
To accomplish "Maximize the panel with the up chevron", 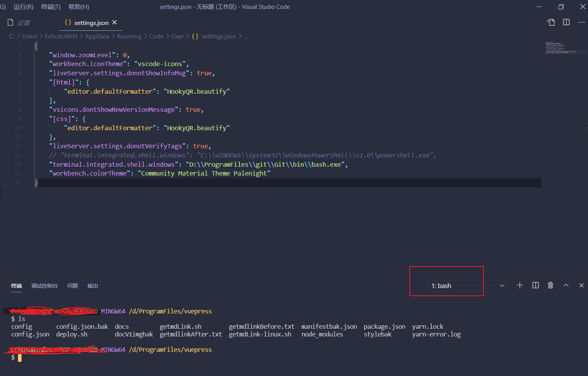I will point(566,285).
